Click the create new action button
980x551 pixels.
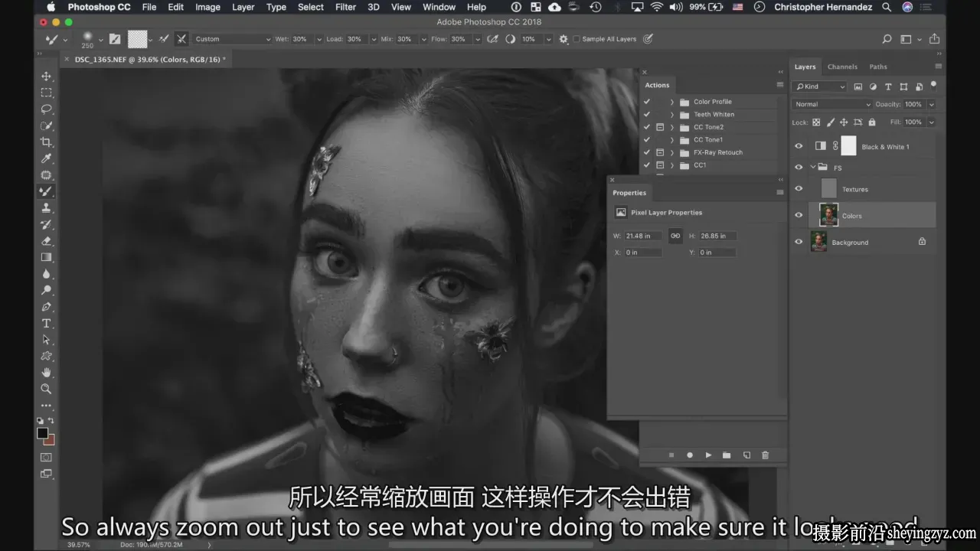point(746,455)
